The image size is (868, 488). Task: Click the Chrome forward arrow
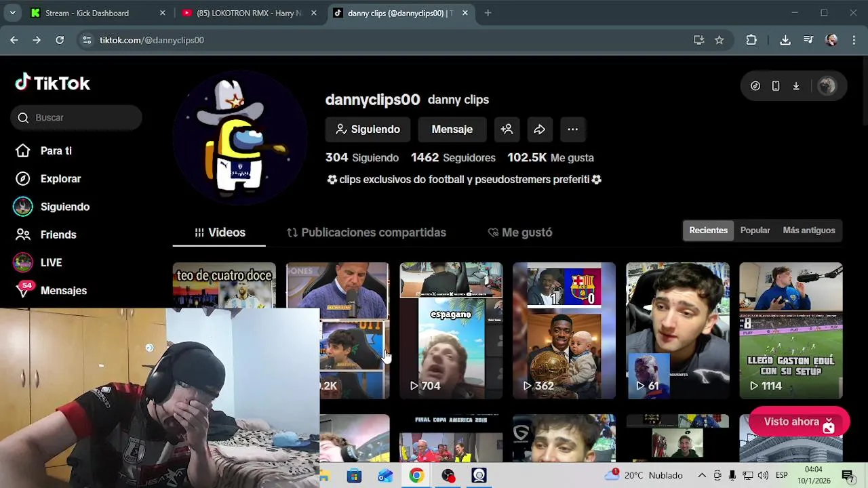(x=37, y=40)
